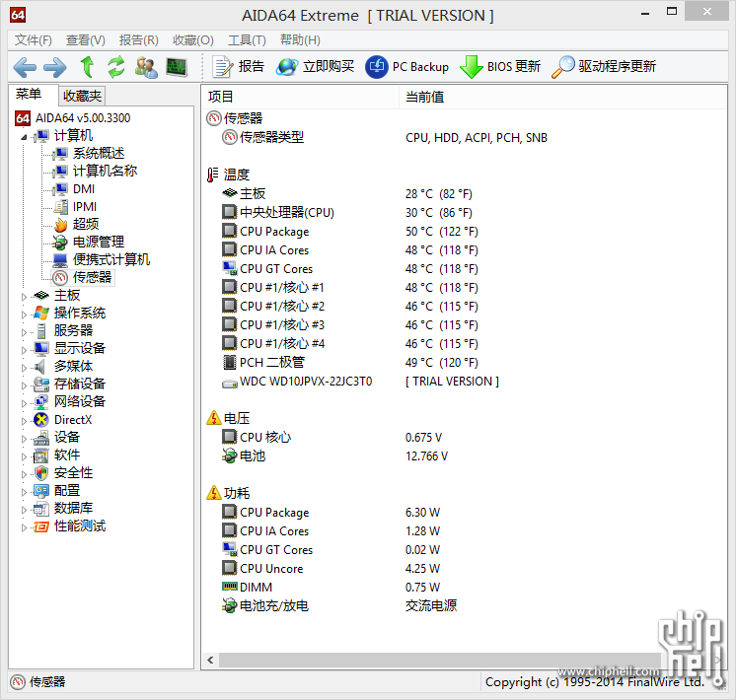
Task: Open the 文件(F) menu
Action: [34, 40]
